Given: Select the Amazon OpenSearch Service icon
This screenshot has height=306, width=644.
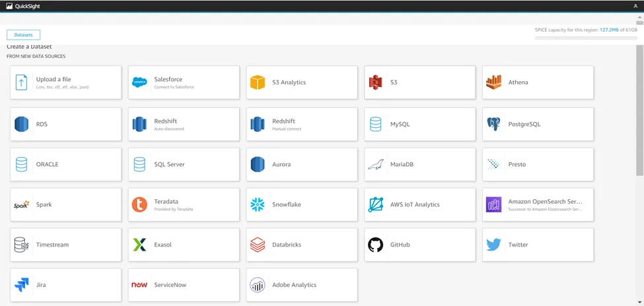Looking at the screenshot, I should [493, 204].
